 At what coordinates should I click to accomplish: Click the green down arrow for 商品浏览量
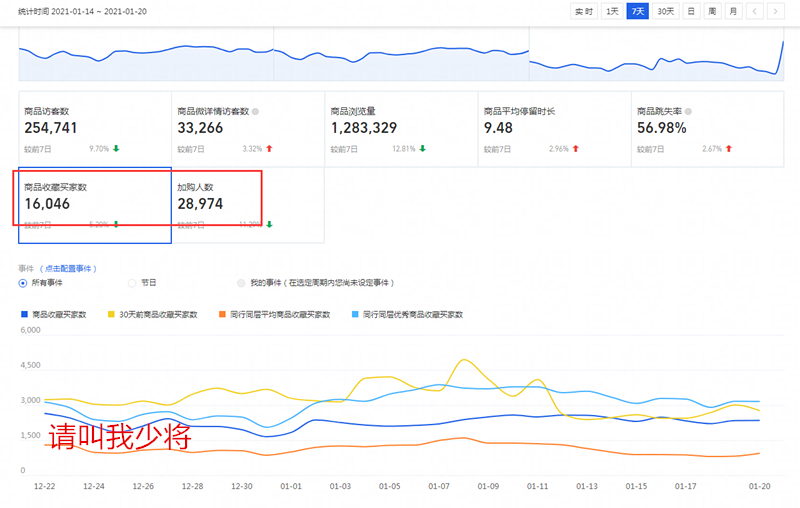tap(422, 148)
